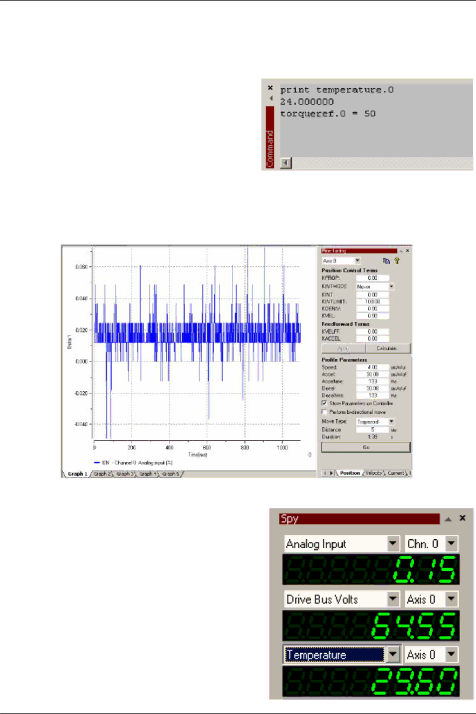Click the Decel input field

(x=373, y=388)
